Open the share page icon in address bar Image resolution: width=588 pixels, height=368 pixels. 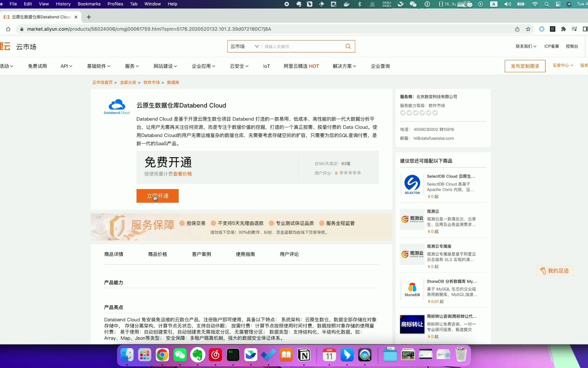pyautogui.click(x=517, y=29)
